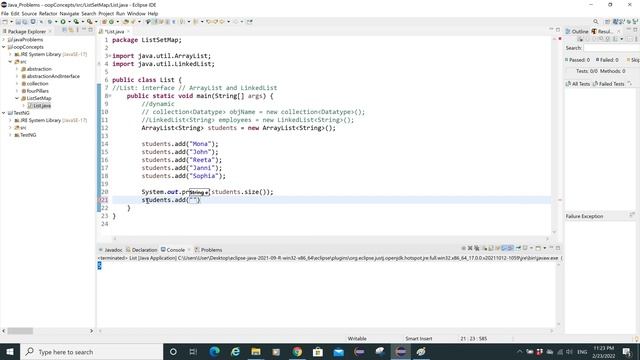Click the Debug bug icon in the toolbar
This screenshot has height=360, width=640.
pos(49,22)
